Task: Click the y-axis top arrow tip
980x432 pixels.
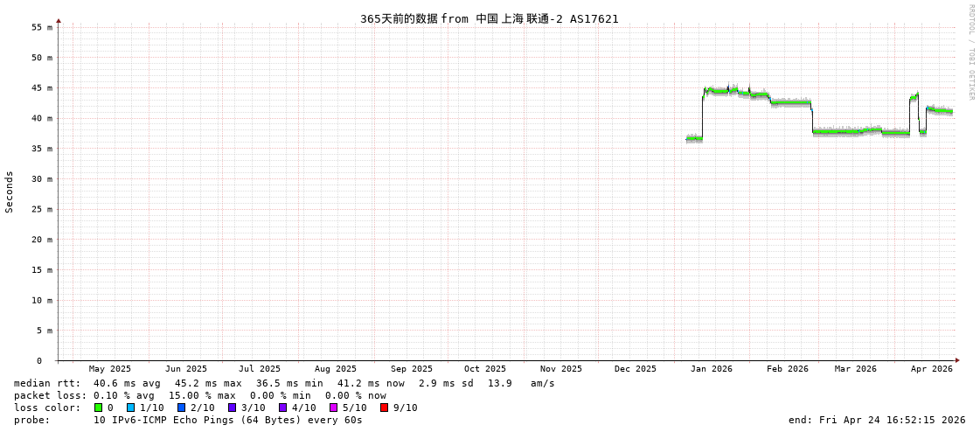Action: (59, 20)
